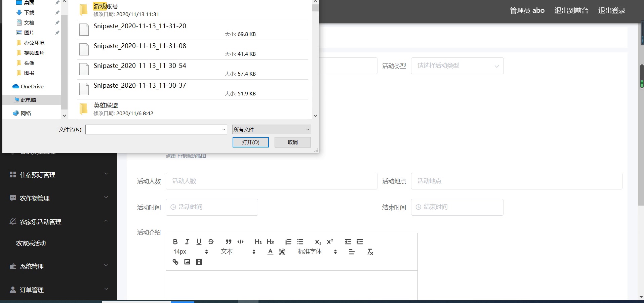Open text alignment options
Screen dimensions: 644x303
[352, 252]
